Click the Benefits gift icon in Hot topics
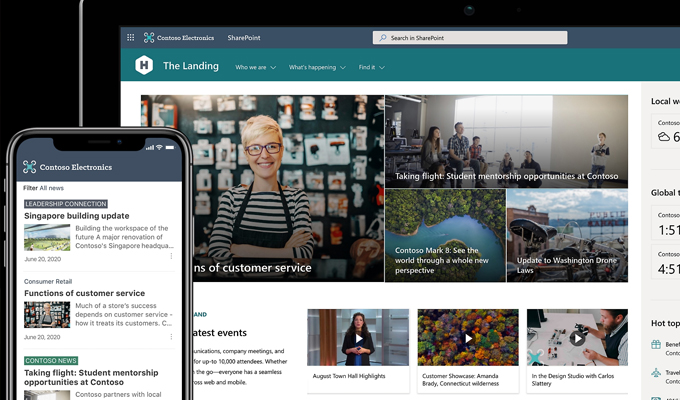This screenshot has height=400, width=680. pos(657,344)
